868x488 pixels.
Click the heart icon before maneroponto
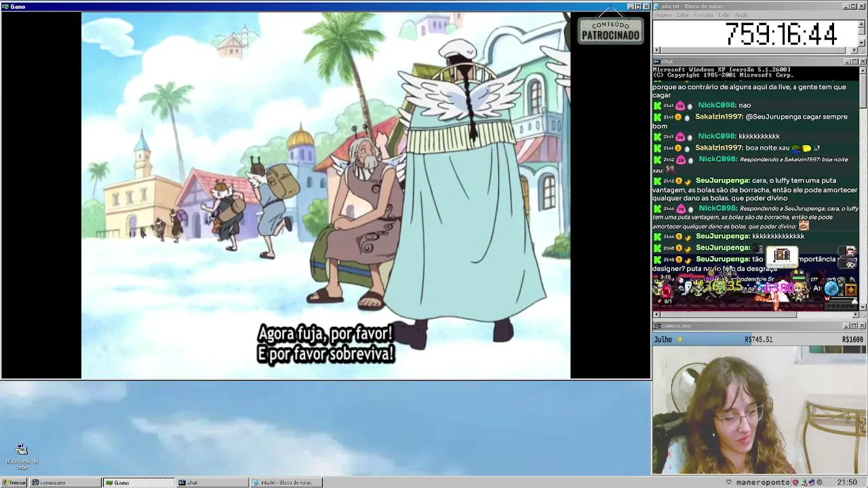coord(729,483)
